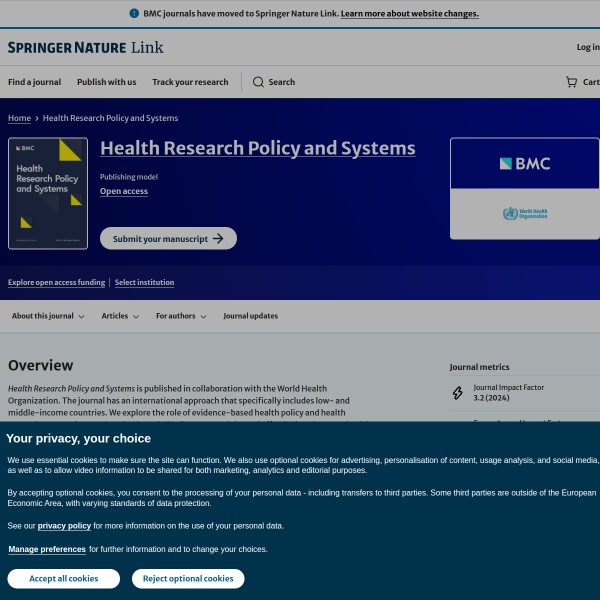Click Reject optional cookies button
The height and width of the screenshot is (600, 600).
[187, 579]
